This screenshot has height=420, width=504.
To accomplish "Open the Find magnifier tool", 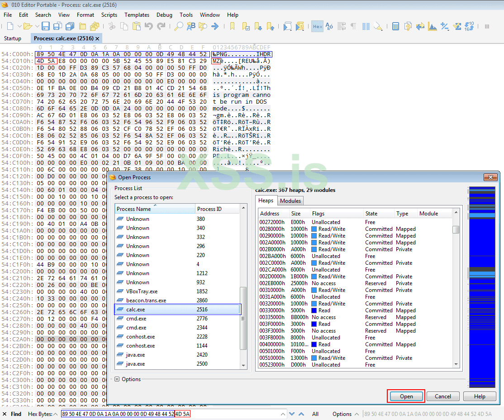I will pyautogui.click(x=179, y=26).
